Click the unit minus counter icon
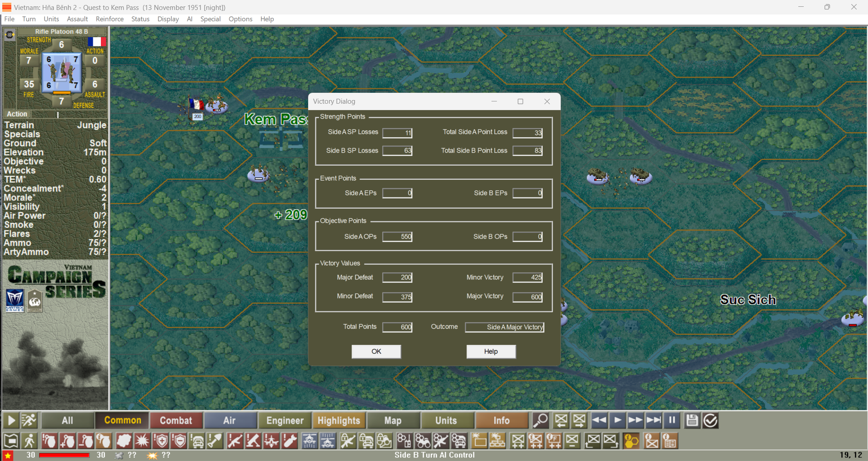 point(572,441)
